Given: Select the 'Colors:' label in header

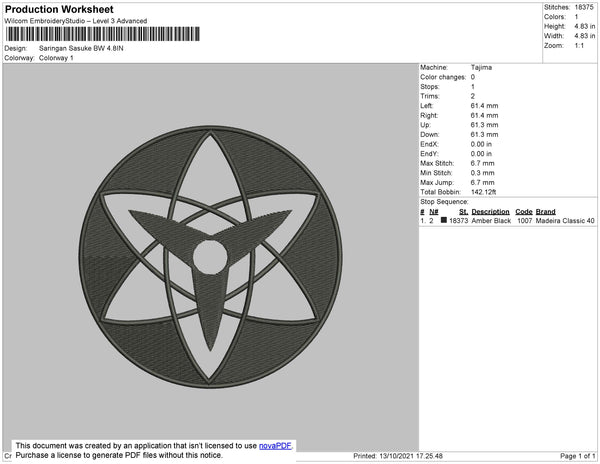Looking at the screenshot, I should (x=555, y=17).
